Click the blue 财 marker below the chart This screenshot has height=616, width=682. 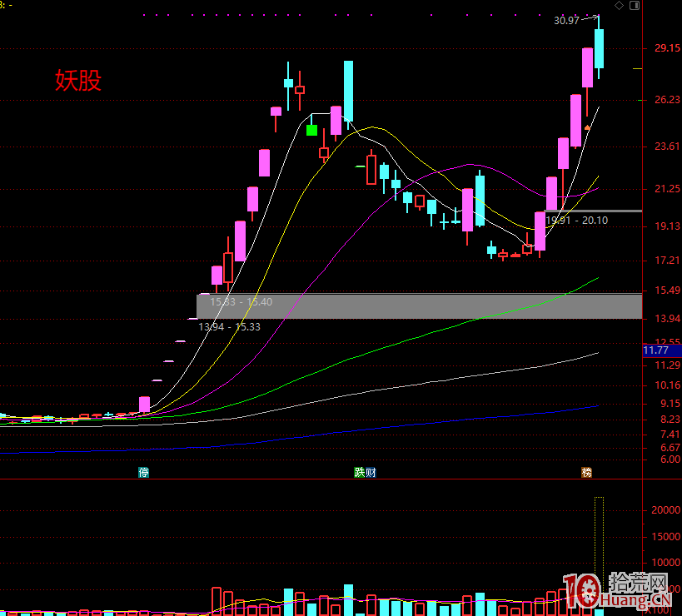click(370, 472)
